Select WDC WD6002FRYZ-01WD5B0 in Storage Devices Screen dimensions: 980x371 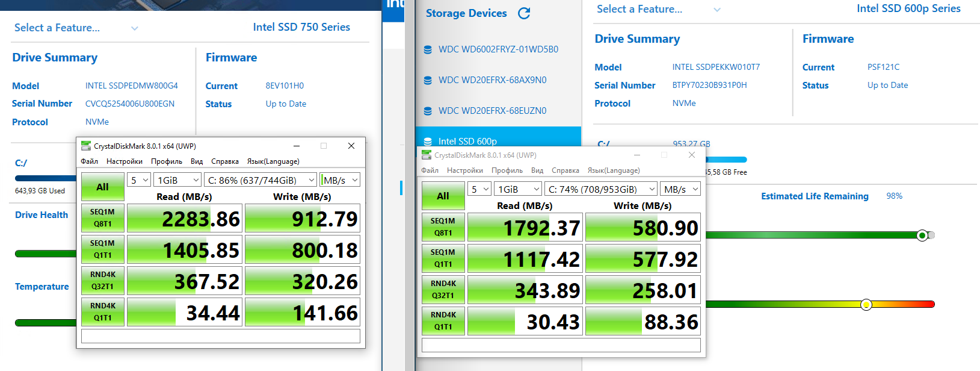tap(498, 49)
